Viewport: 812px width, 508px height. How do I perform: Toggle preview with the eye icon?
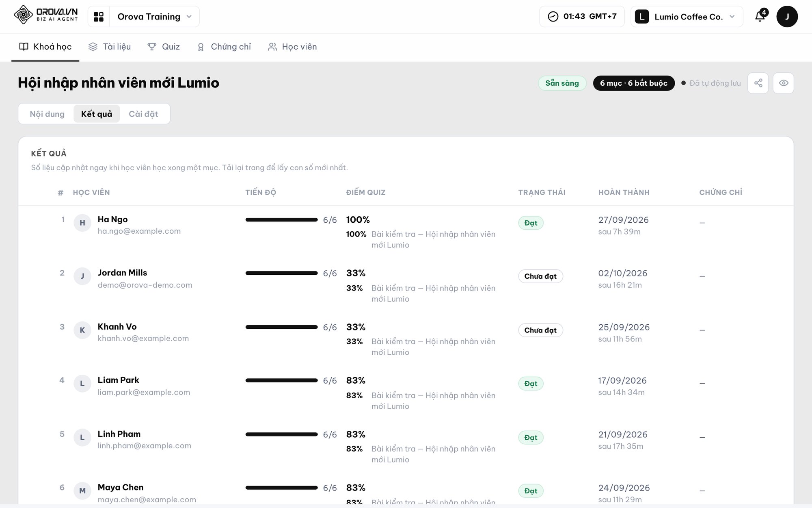[784, 83]
